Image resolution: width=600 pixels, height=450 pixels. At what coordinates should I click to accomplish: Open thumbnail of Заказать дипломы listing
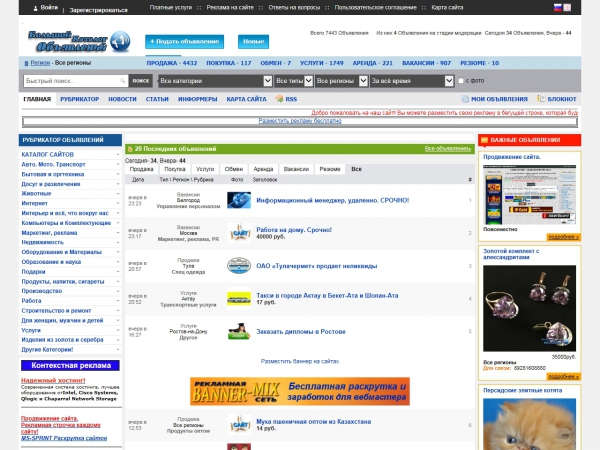(239, 331)
